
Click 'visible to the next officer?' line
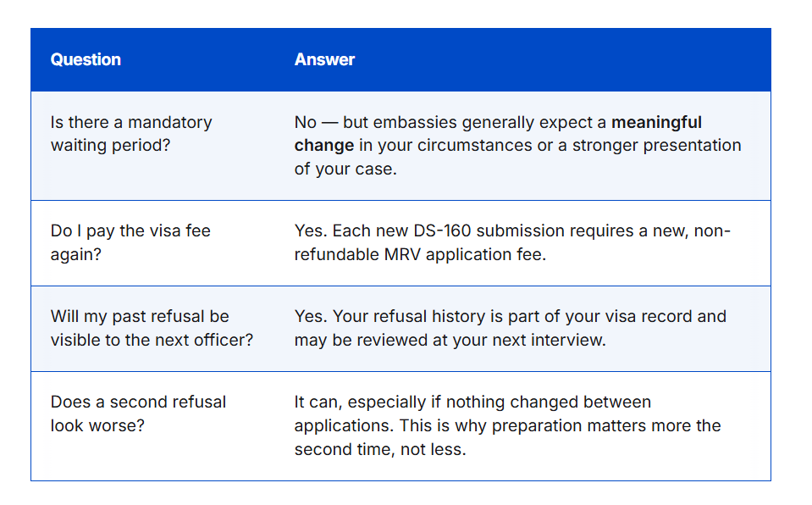tap(152, 340)
